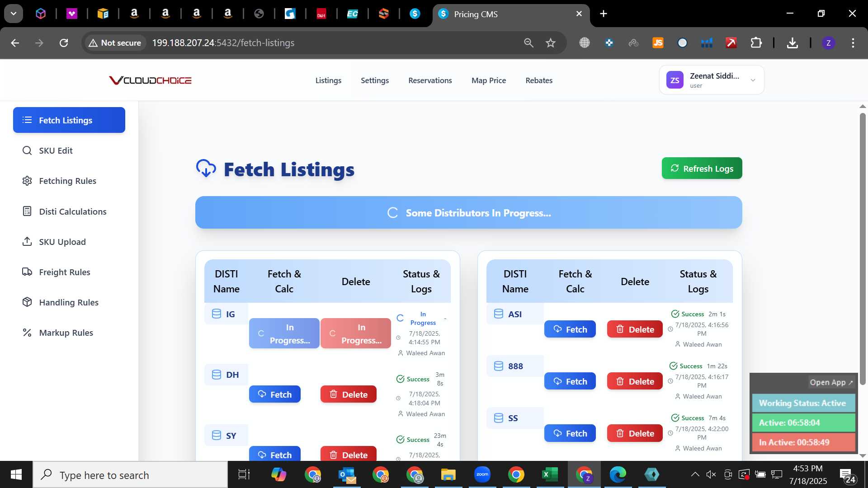Open Map Price in top navigation
Viewport: 868px width, 488px height.
pyautogui.click(x=489, y=80)
